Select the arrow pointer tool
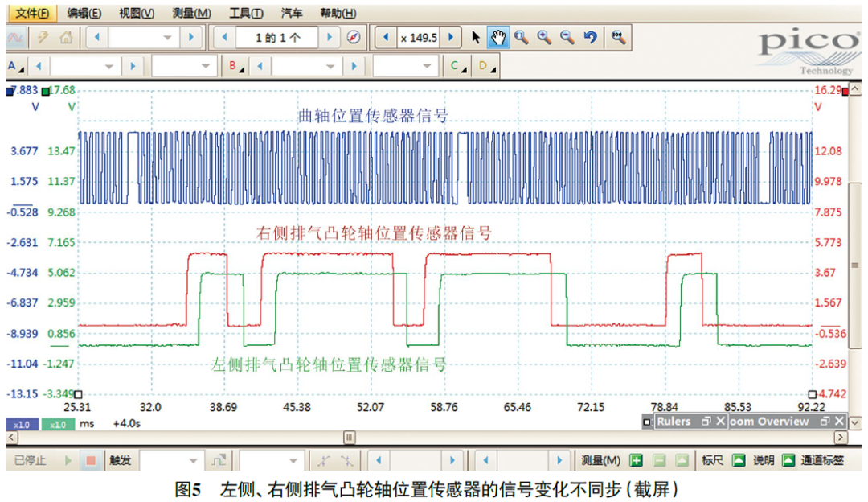 pos(476,38)
